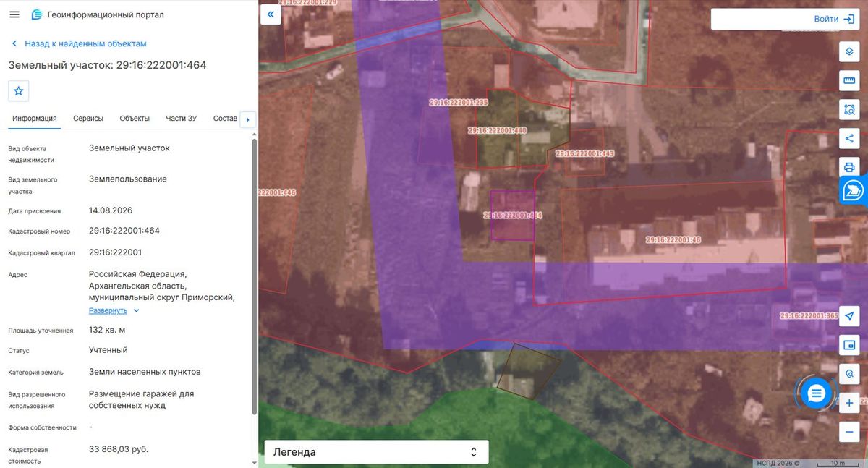The width and height of the screenshot is (868, 468).
Task: Click the Землепользование value
Action: pos(128,179)
